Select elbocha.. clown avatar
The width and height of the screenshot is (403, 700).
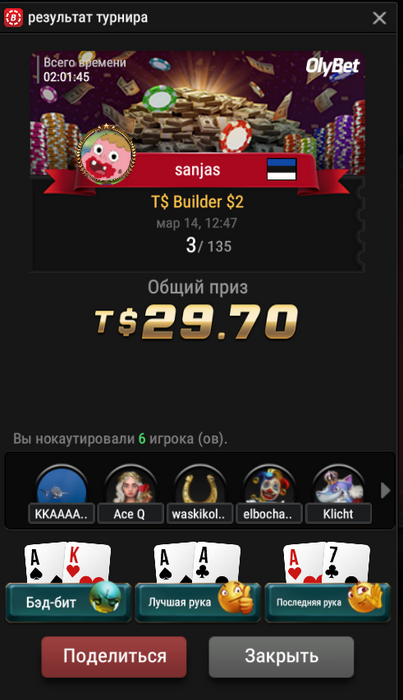tap(269, 485)
